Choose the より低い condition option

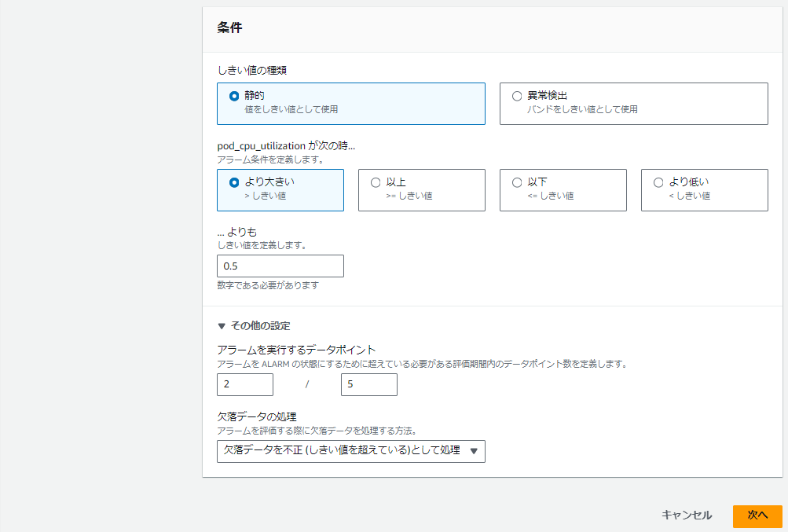click(x=705, y=190)
